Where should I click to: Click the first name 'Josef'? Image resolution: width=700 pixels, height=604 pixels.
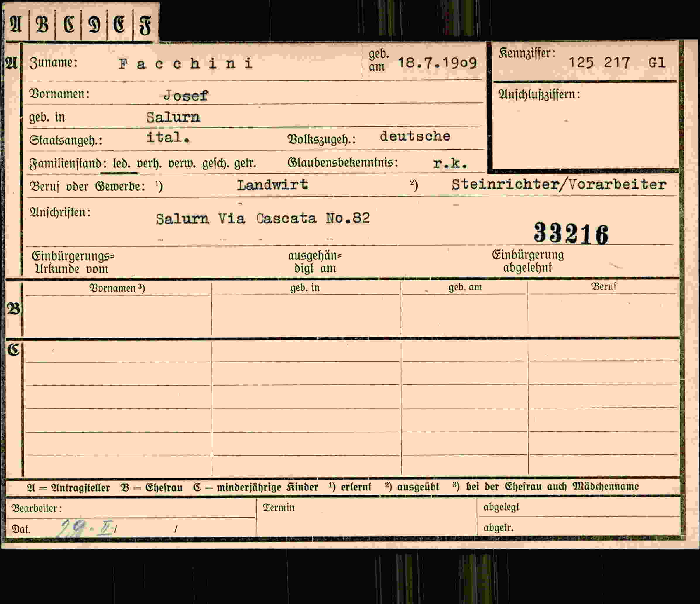pos(186,96)
